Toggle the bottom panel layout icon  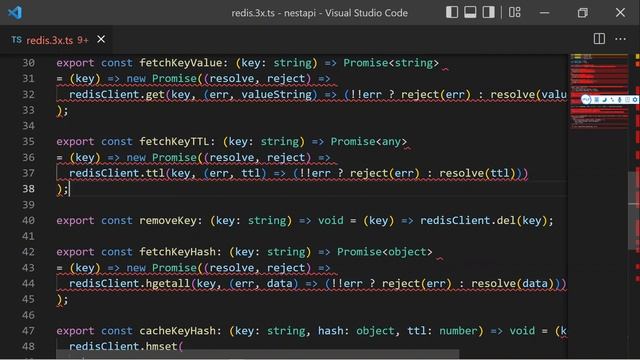[470, 12]
